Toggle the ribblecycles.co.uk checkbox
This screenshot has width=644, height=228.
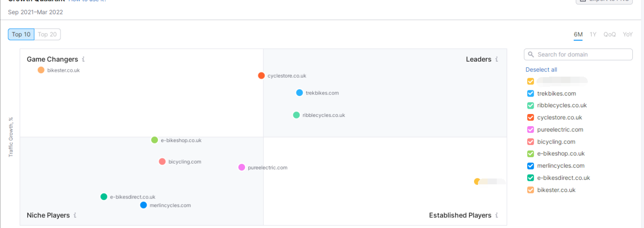point(531,105)
